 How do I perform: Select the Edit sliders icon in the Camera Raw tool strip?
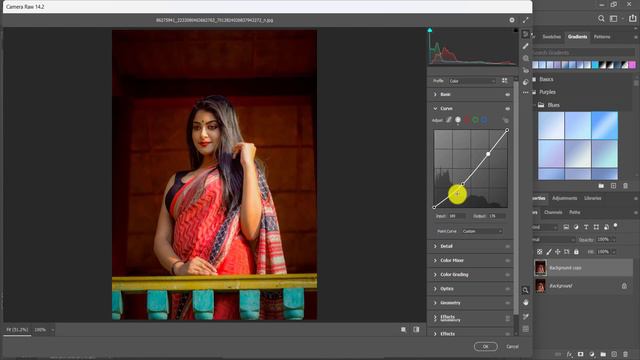525,34
